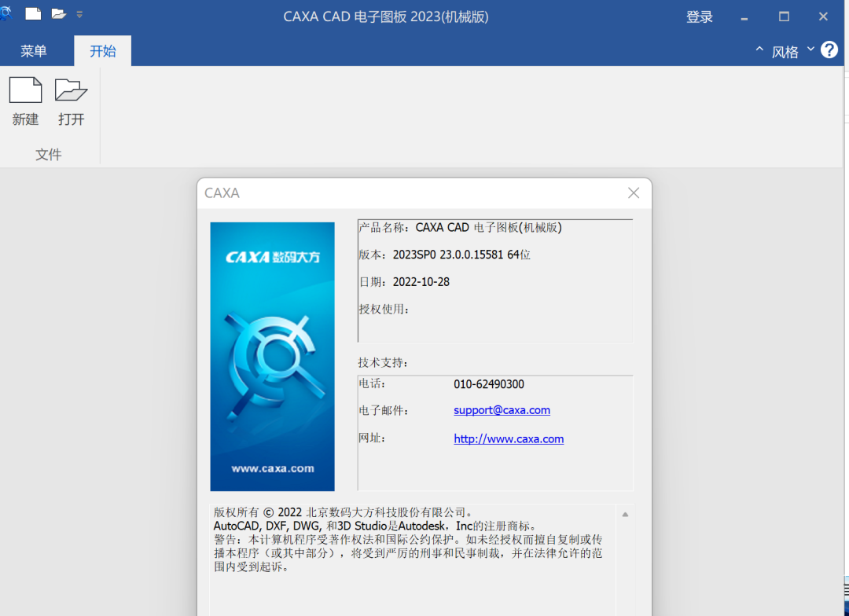The image size is (849, 616).
Task: Open the support@caxa.com email link
Action: click(x=502, y=409)
